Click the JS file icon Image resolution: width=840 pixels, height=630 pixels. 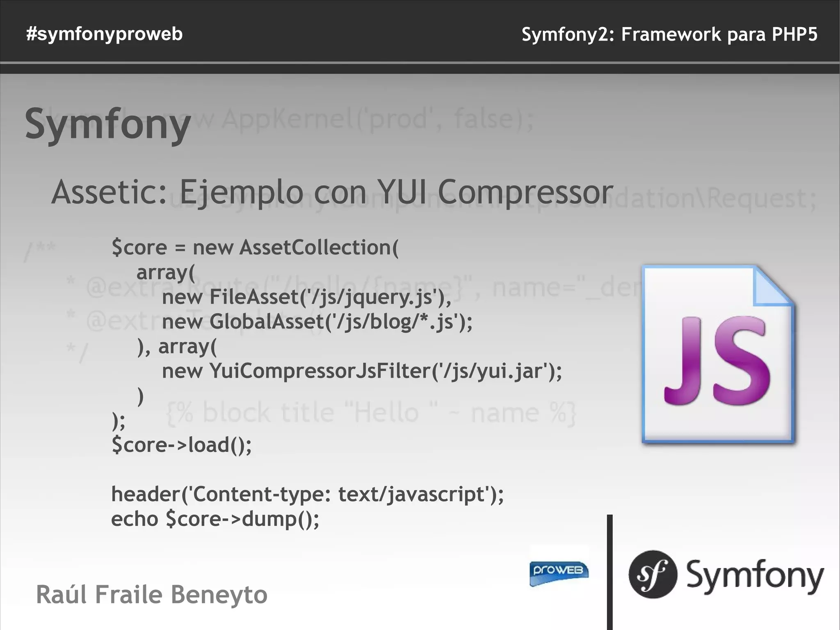point(718,354)
